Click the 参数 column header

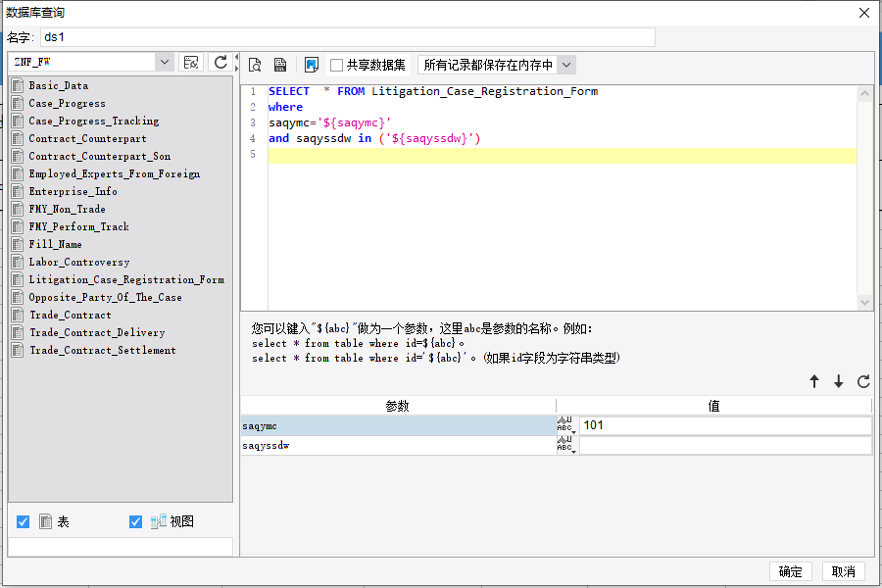[398, 406]
